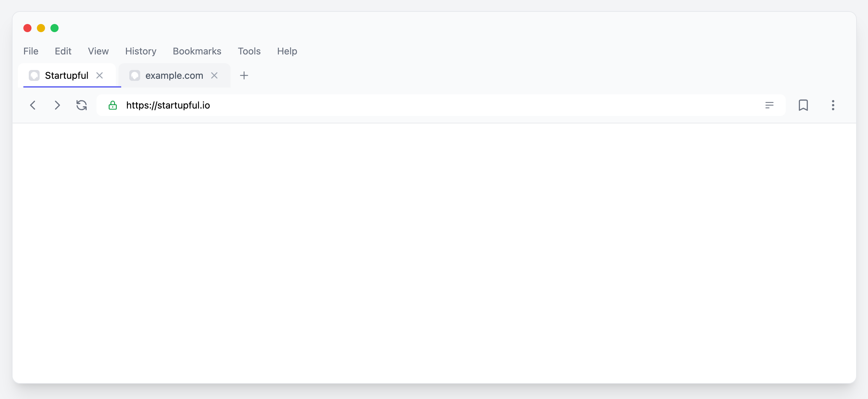Open the Edit menu
Screen dimensions: 868x399
(x=63, y=51)
